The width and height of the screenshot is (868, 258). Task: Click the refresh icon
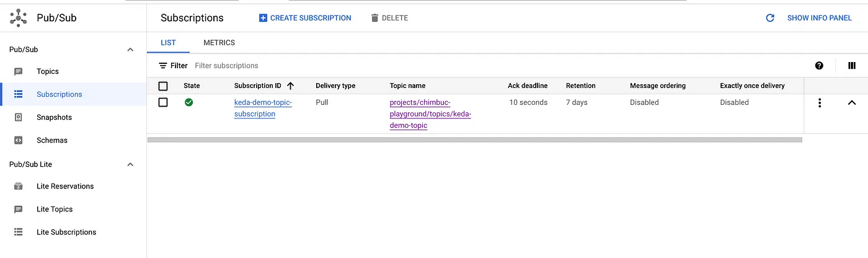[770, 18]
